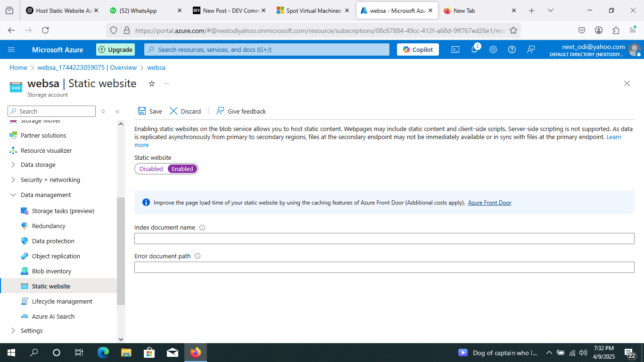Click the Save disk icon
644x362 pixels.
click(142, 111)
